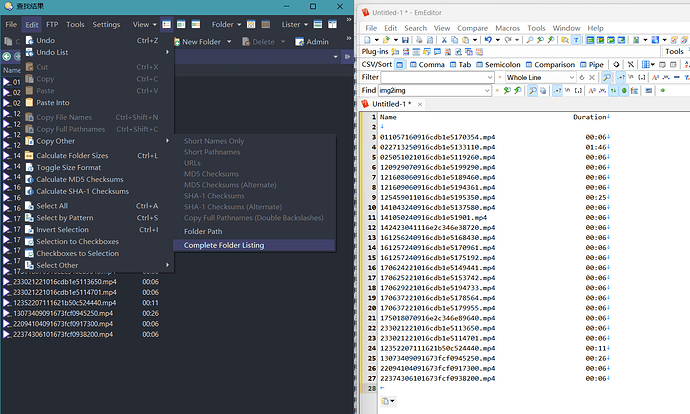Click Folder Path in Copy Other submenu

point(203,231)
